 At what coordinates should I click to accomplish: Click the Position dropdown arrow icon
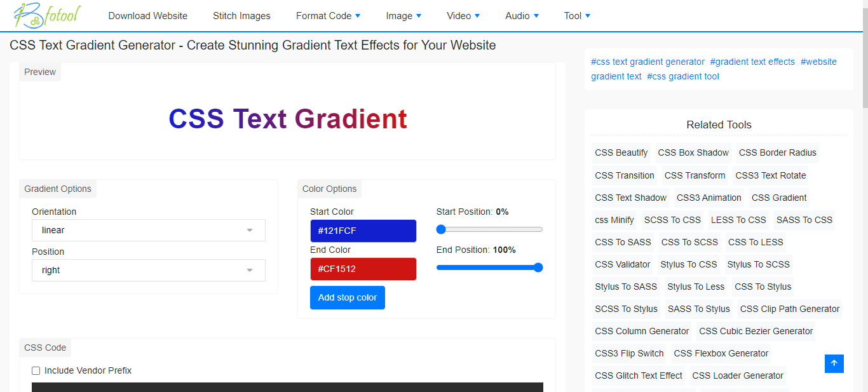250,271
